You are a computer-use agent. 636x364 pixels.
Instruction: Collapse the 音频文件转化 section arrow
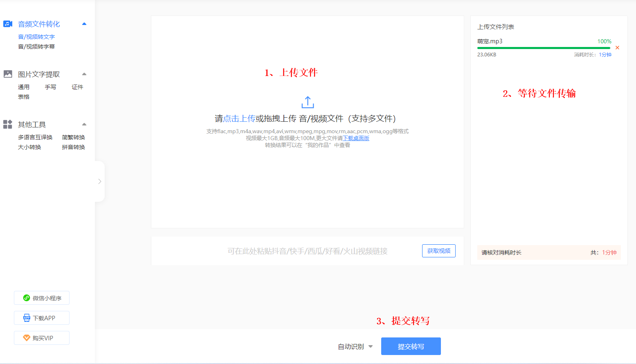coord(84,24)
